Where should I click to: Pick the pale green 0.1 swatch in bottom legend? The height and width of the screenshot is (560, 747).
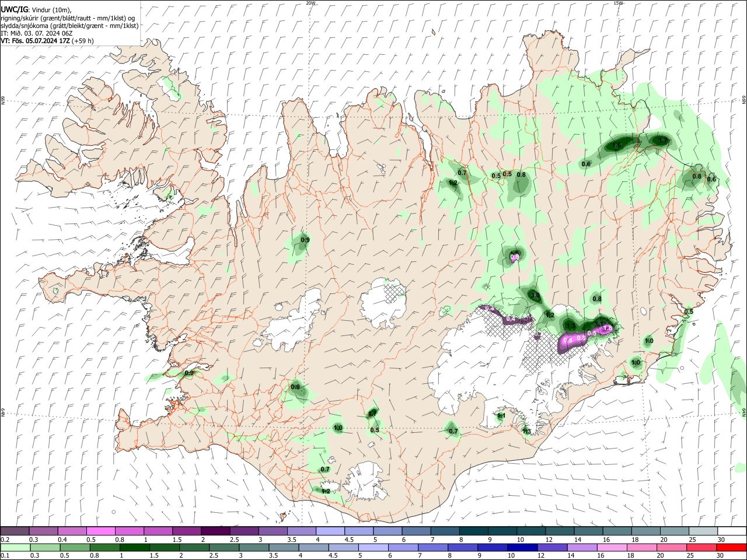[x=15, y=548]
